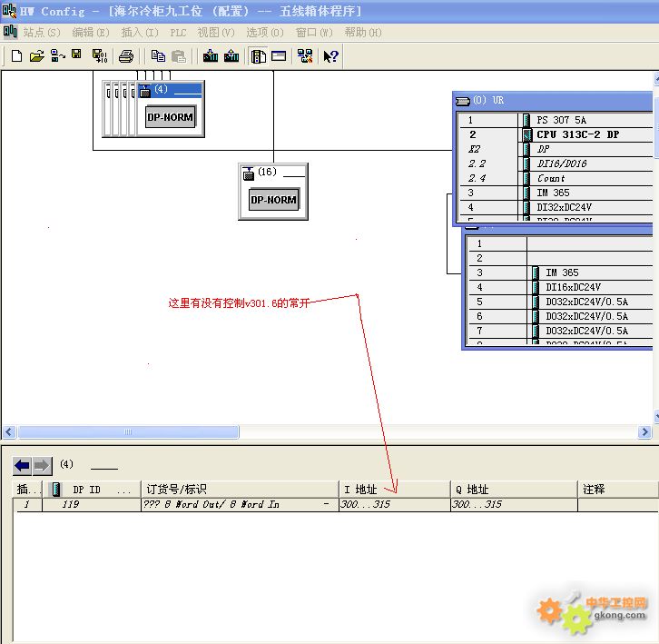Select empty slot 2 in second rack
659x644 pixels.
pos(560,258)
